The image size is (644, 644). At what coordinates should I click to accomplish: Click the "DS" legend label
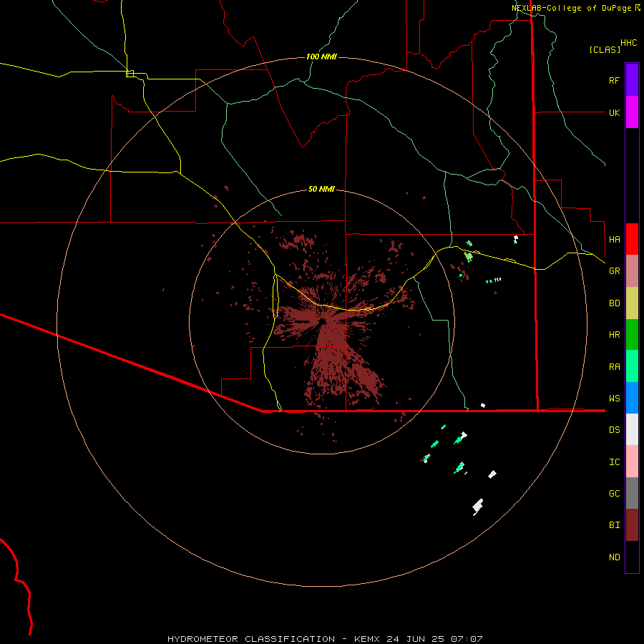(614, 430)
